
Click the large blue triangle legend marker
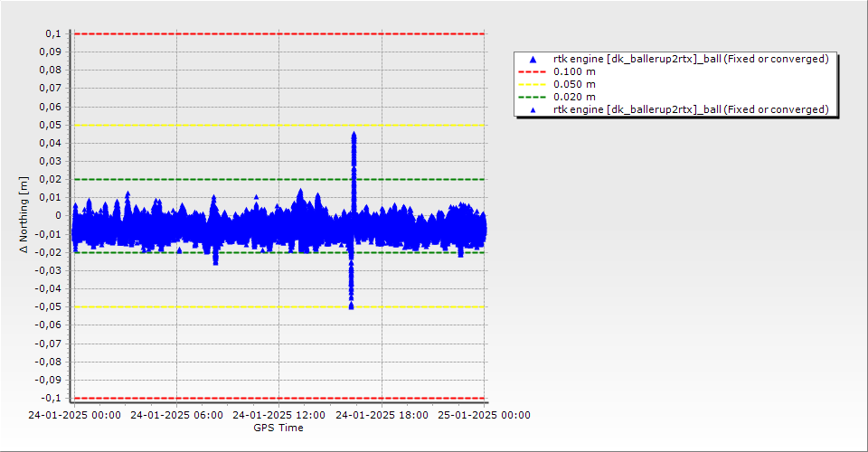(533, 59)
